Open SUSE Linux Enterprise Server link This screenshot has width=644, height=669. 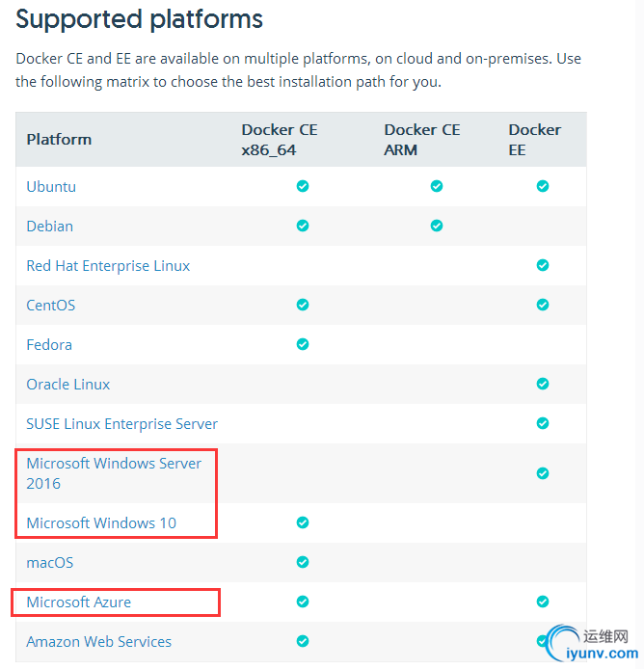point(122,424)
